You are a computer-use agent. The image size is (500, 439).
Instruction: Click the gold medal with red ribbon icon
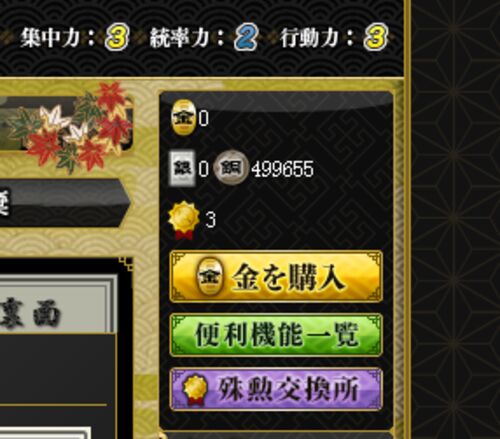184,220
